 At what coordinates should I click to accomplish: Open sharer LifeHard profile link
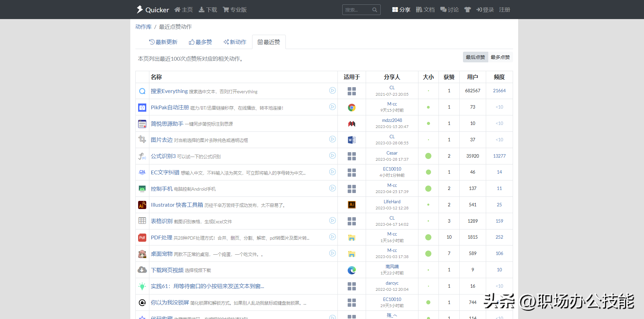coord(392,202)
